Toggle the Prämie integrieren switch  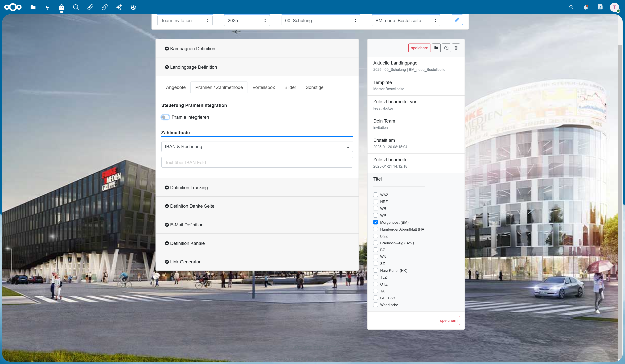point(165,117)
